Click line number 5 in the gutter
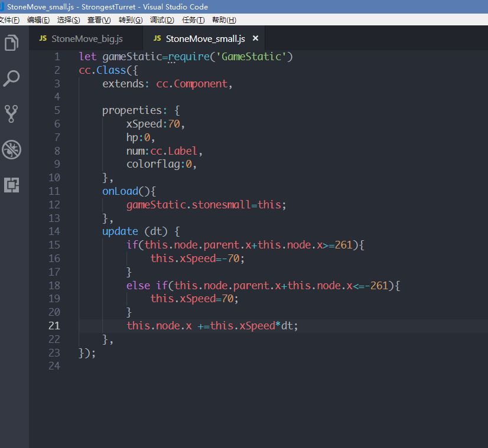Image resolution: width=488 pixels, height=448 pixels. (57, 110)
